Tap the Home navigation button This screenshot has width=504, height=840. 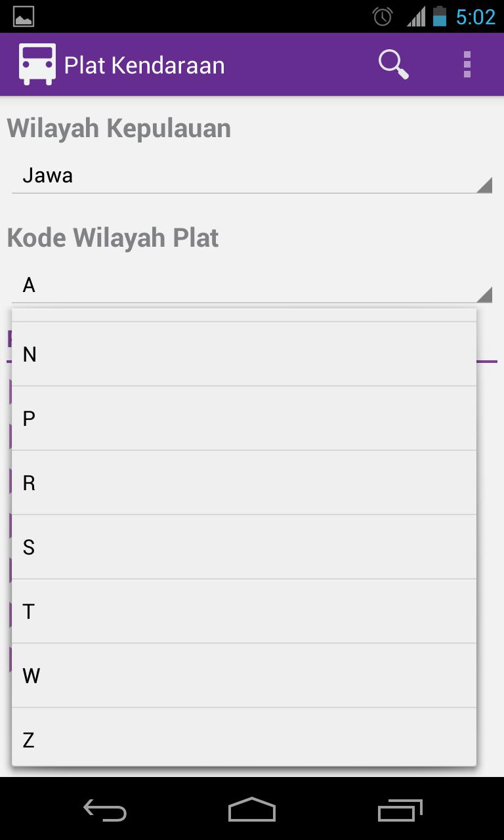coord(251,810)
